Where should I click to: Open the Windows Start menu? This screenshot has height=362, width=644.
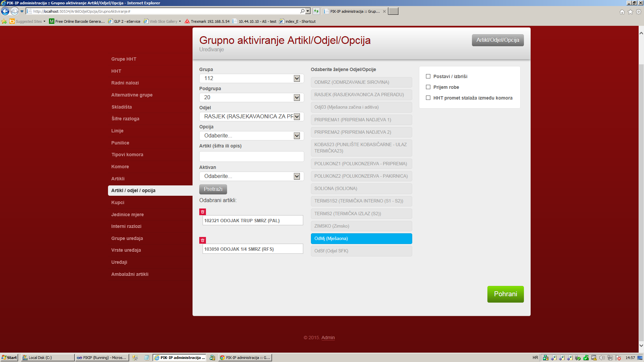point(9,358)
